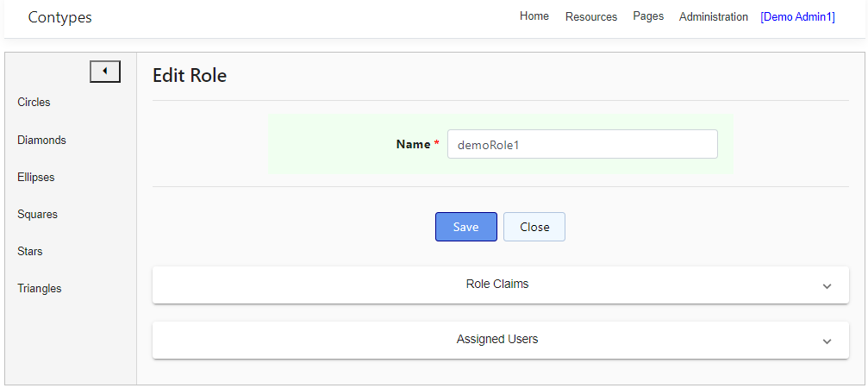Expand the Assigned Users chevron

tap(827, 341)
